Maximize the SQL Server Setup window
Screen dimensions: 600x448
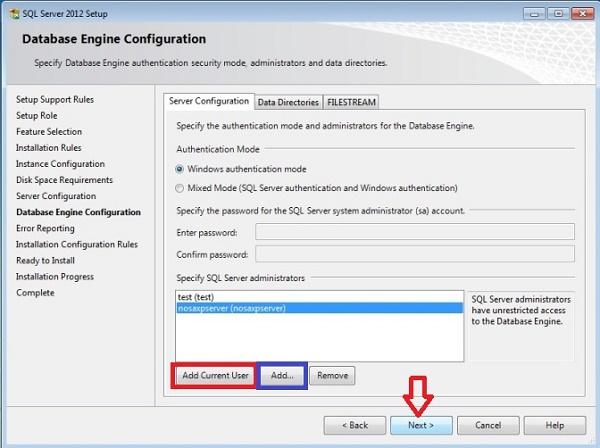point(557,13)
